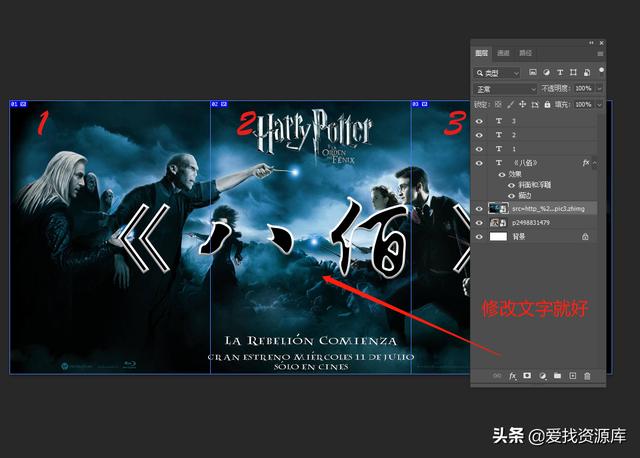Hide the 背景 background layer
Screen dimensions: 640x458
coord(480,237)
